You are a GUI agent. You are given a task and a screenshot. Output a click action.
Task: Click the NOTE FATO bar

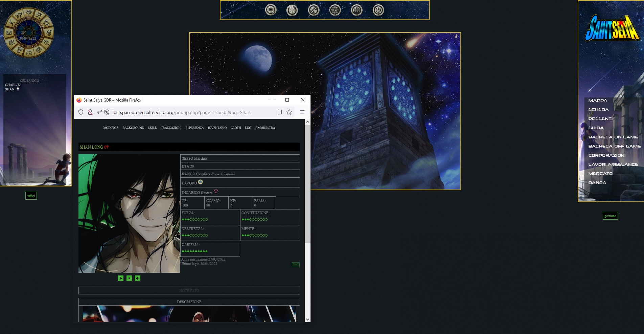coord(189,291)
